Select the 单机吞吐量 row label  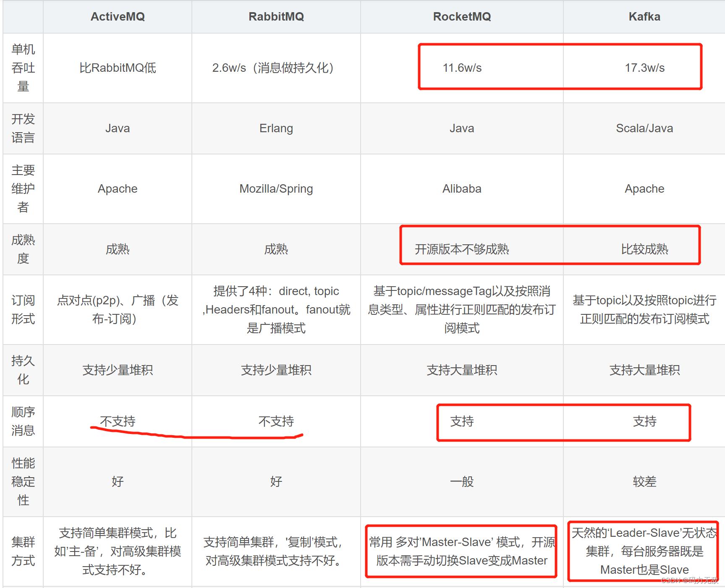[23, 68]
